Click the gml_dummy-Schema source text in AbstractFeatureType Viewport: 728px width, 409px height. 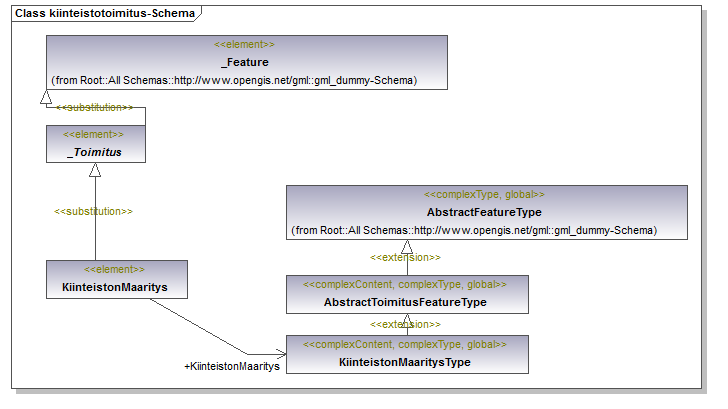coord(474,230)
